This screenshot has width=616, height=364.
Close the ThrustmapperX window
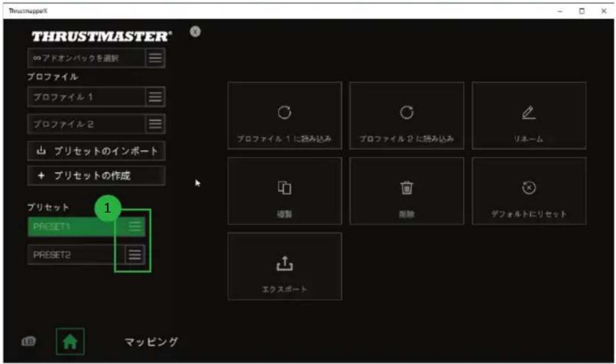[603, 11]
